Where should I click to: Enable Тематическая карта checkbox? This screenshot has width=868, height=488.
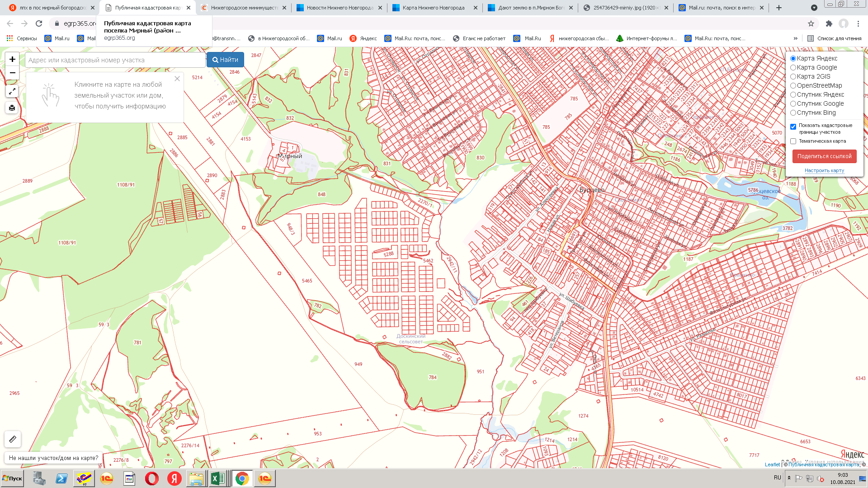point(793,141)
